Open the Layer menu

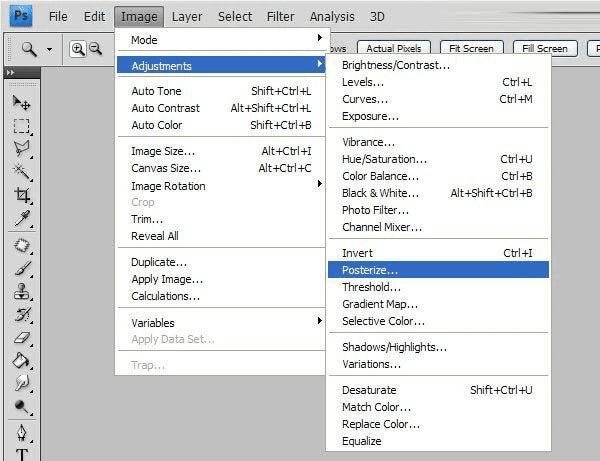tap(187, 16)
